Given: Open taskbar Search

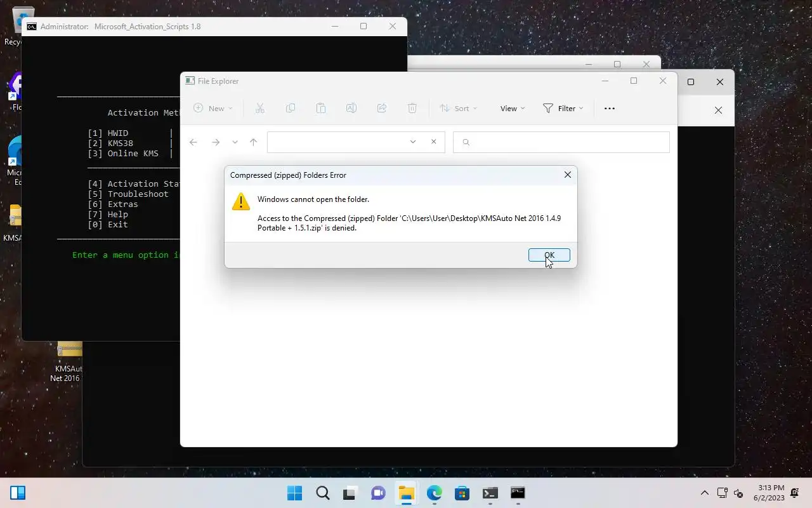Looking at the screenshot, I should click(322, 493).
